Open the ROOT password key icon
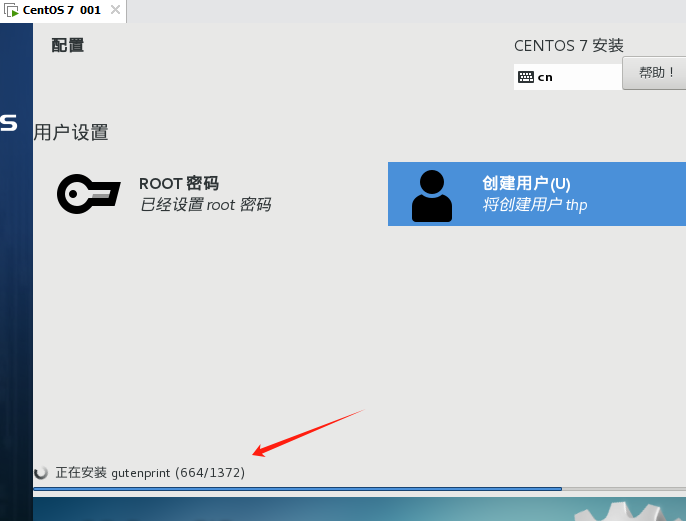 (89, 194)
